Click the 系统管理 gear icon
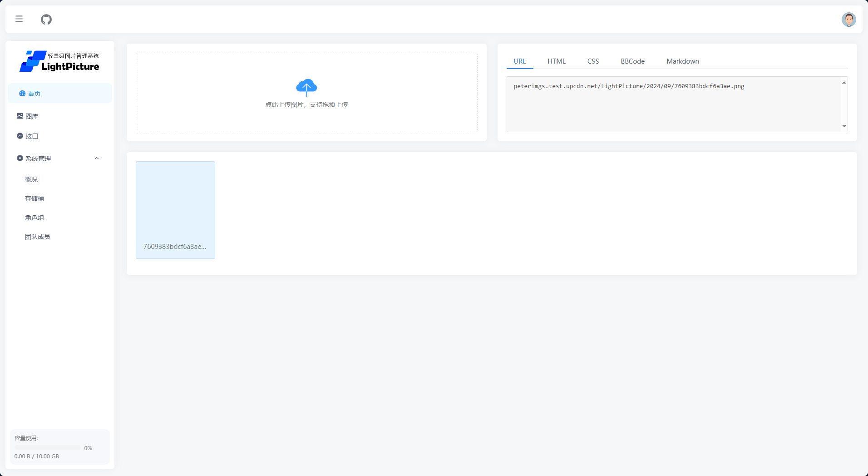The height and width of the screenshot is (476, 868). click(x=20, y=158)
